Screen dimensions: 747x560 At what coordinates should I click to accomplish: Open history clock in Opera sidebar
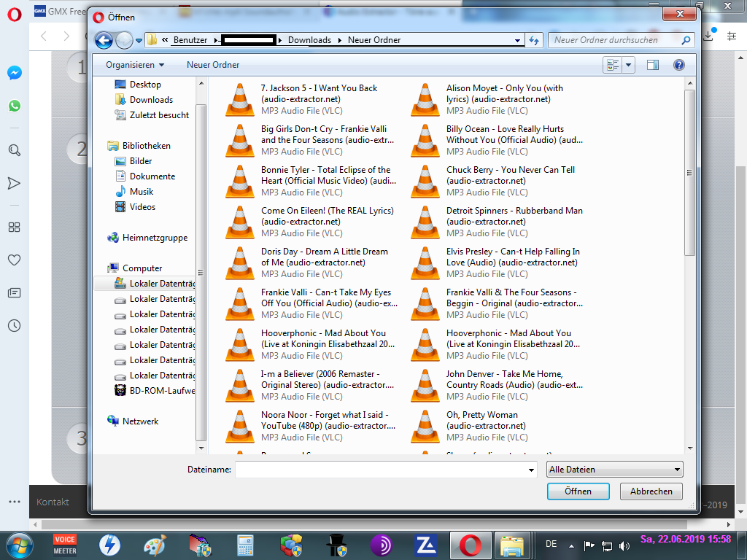[15, 326]
